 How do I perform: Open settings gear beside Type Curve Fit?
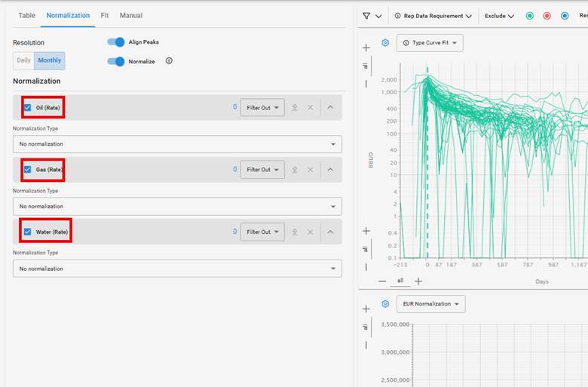pyautogui.click(x=385, y=43)
